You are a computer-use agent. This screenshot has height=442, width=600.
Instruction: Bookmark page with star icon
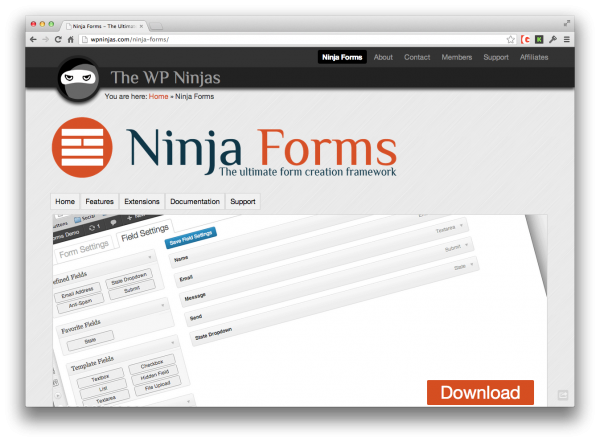coord(510,39)
